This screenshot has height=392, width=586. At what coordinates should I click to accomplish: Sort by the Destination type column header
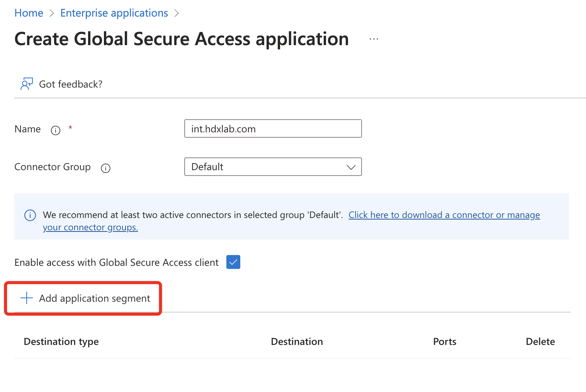(x=61, y=341)
